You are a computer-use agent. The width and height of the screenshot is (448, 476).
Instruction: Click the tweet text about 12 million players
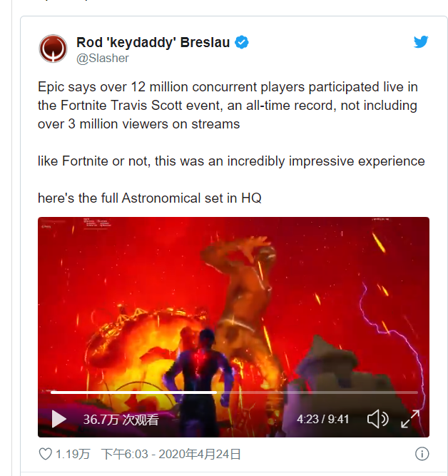click(228, 106)
